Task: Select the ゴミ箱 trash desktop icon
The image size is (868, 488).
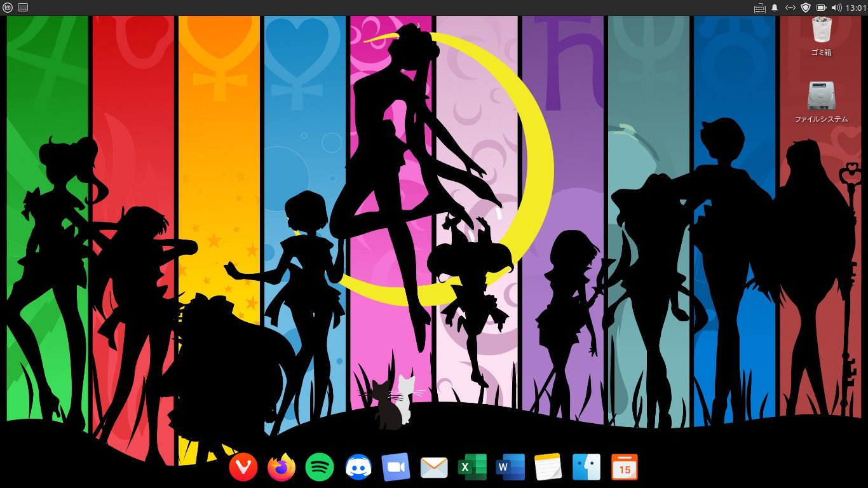Action: (822, 30)
